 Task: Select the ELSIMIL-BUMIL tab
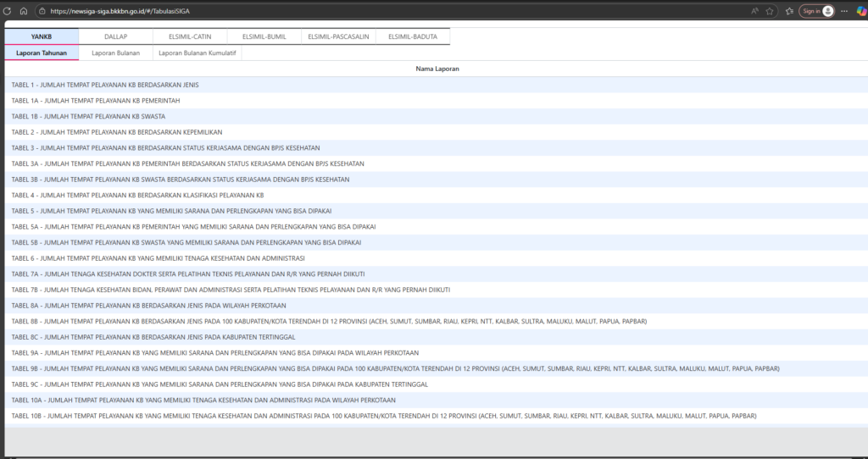click(263, 37)
